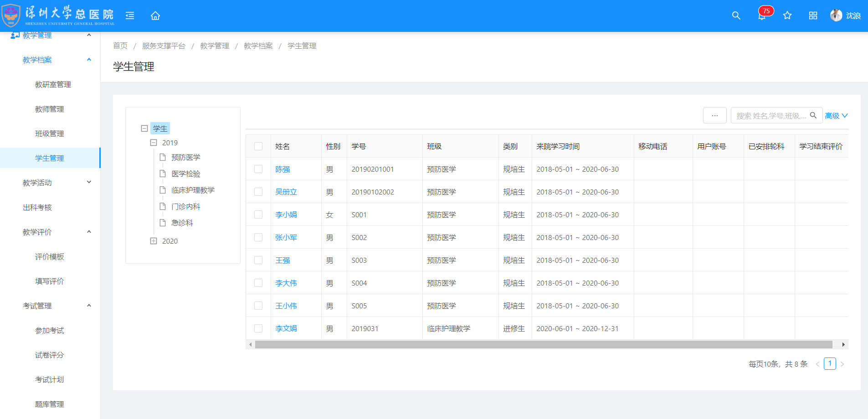
Task: Go to previous page arrow in pagination
Action: coord(817,364)
